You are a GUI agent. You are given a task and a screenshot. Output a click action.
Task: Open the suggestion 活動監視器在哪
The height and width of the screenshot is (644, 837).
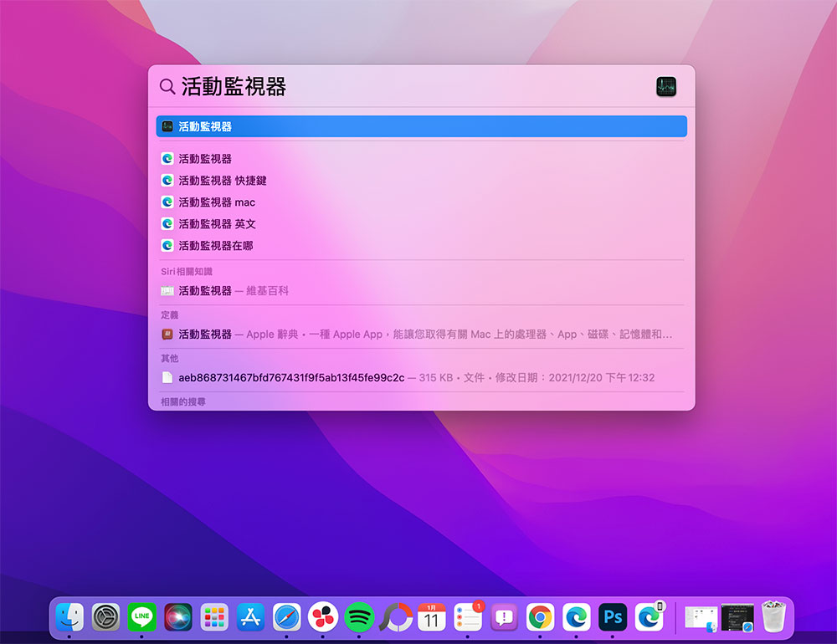(421, 245)
